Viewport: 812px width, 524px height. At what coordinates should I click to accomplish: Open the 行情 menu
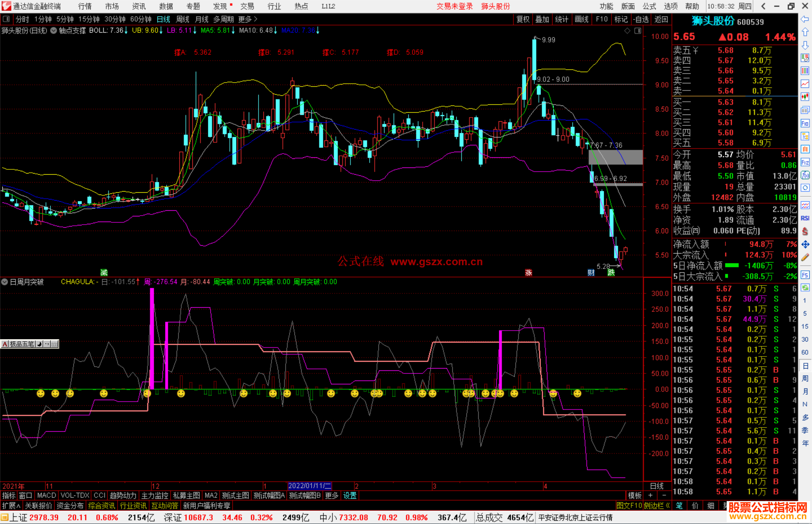(x=85, y=6)
